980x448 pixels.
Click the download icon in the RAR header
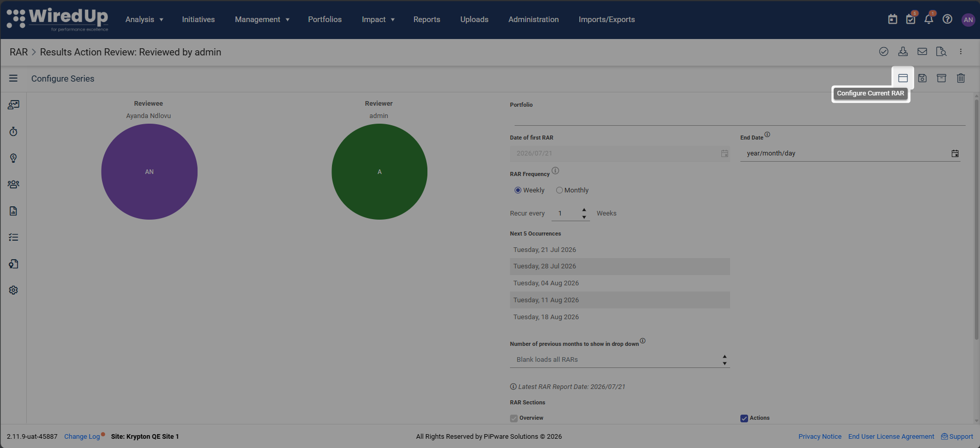coord(903,51)
